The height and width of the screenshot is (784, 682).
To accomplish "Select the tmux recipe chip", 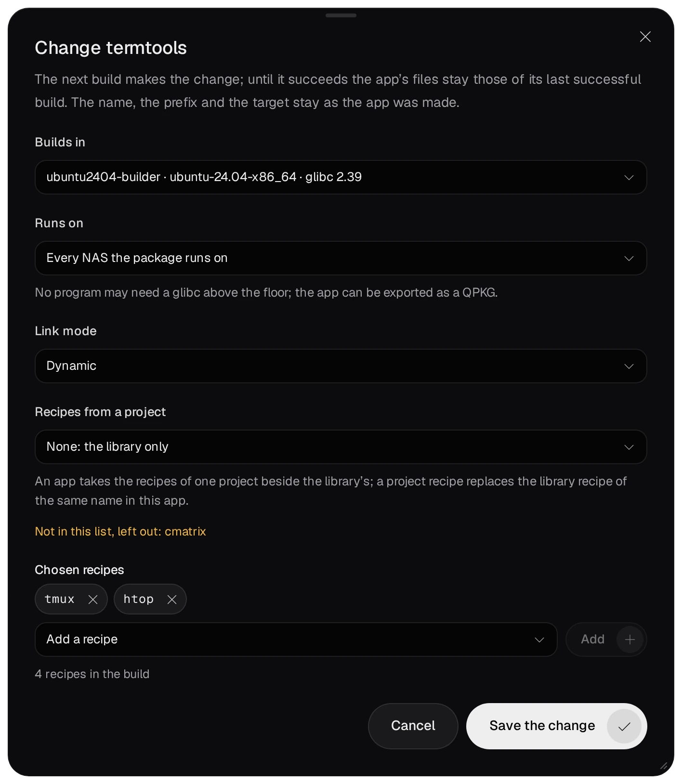I will click(x=60, y=599).
